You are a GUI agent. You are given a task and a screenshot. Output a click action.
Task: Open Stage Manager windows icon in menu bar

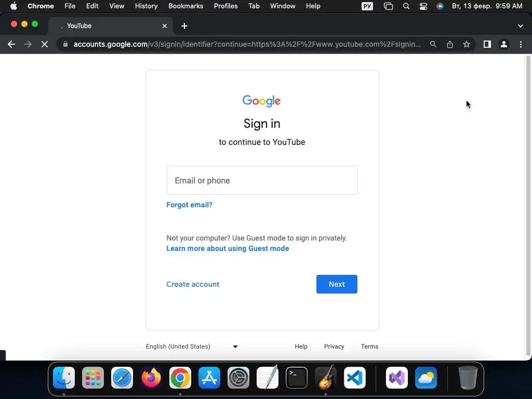pyautogui.click(x=388, y=6)
